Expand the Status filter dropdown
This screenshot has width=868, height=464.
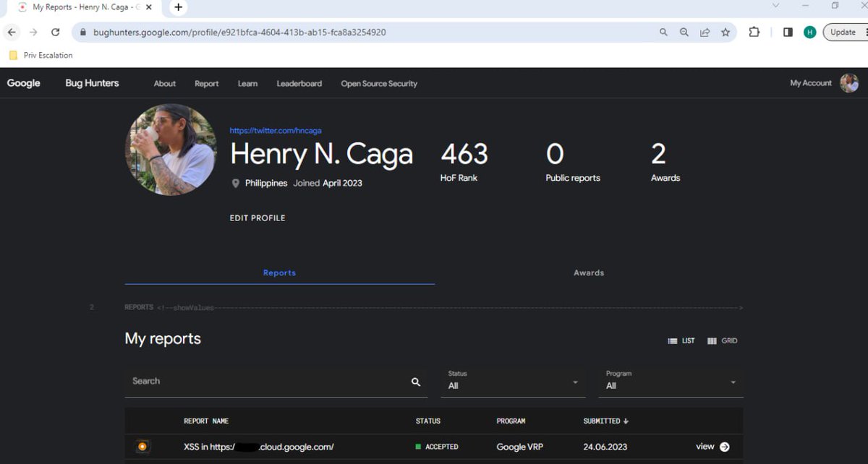[x=513, y=381]
